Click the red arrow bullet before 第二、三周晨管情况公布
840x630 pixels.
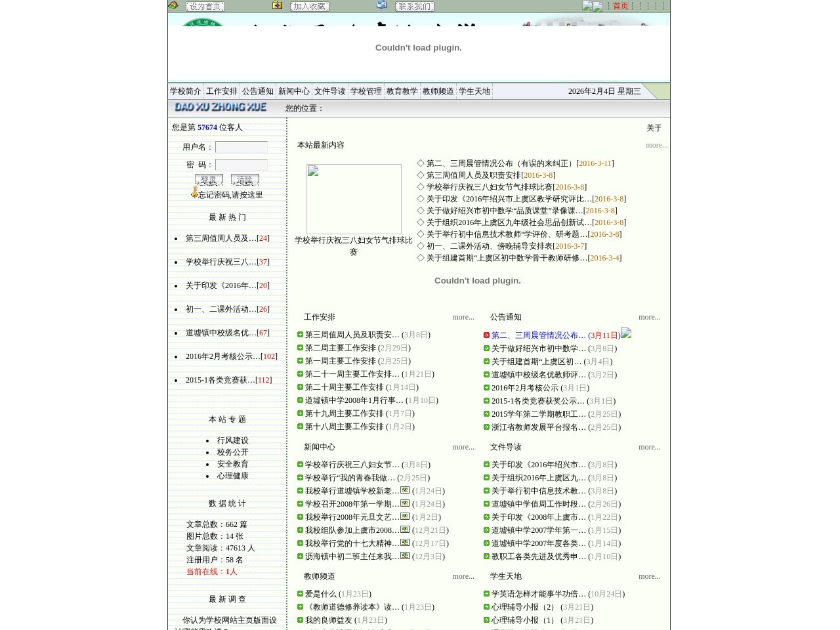tap(486, 335)
